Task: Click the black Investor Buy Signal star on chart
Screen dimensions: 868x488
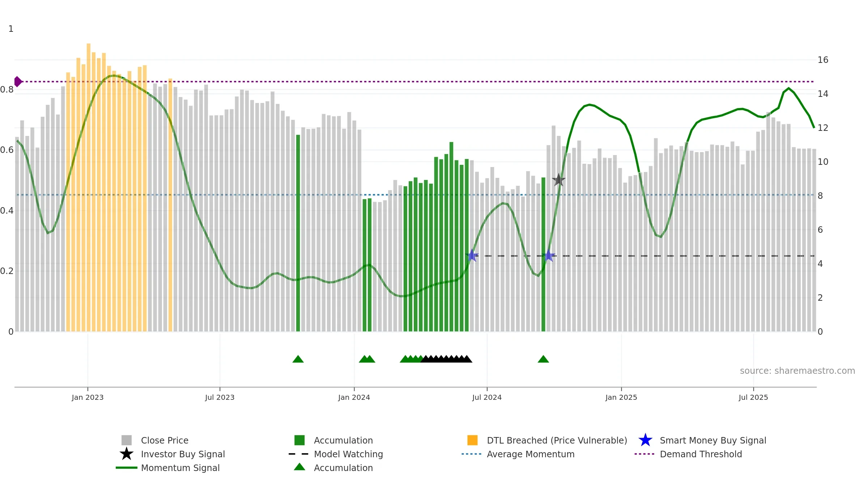Action: point(559,180)
